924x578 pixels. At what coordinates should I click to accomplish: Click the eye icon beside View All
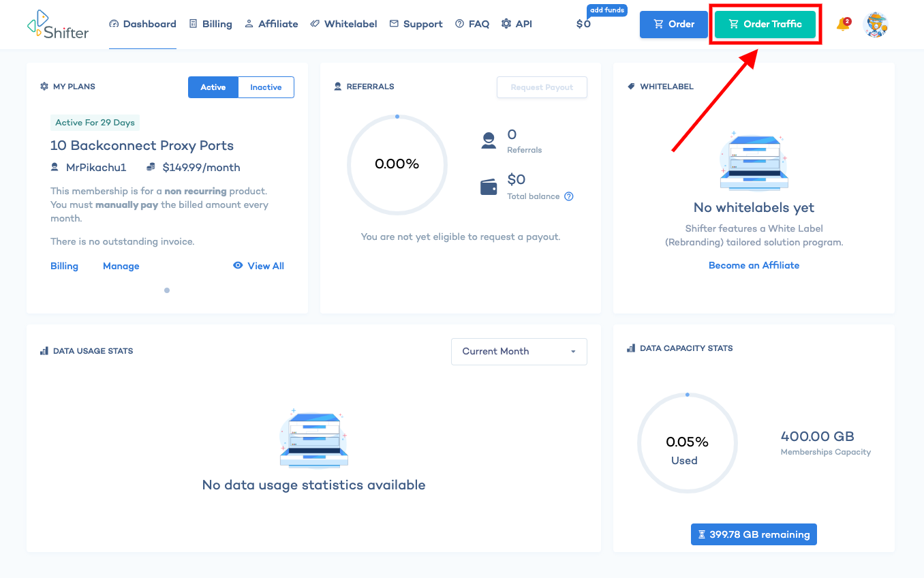tap(238, 265)
